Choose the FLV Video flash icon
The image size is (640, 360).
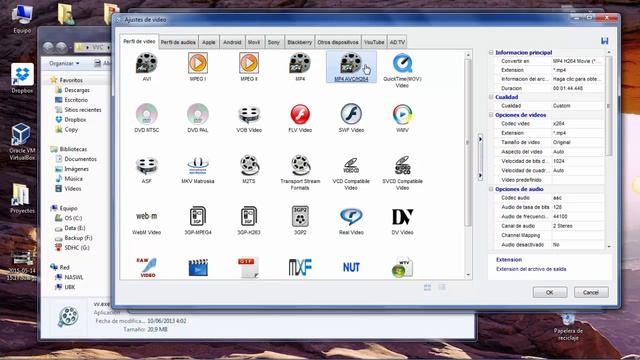(x=300, y=114)
